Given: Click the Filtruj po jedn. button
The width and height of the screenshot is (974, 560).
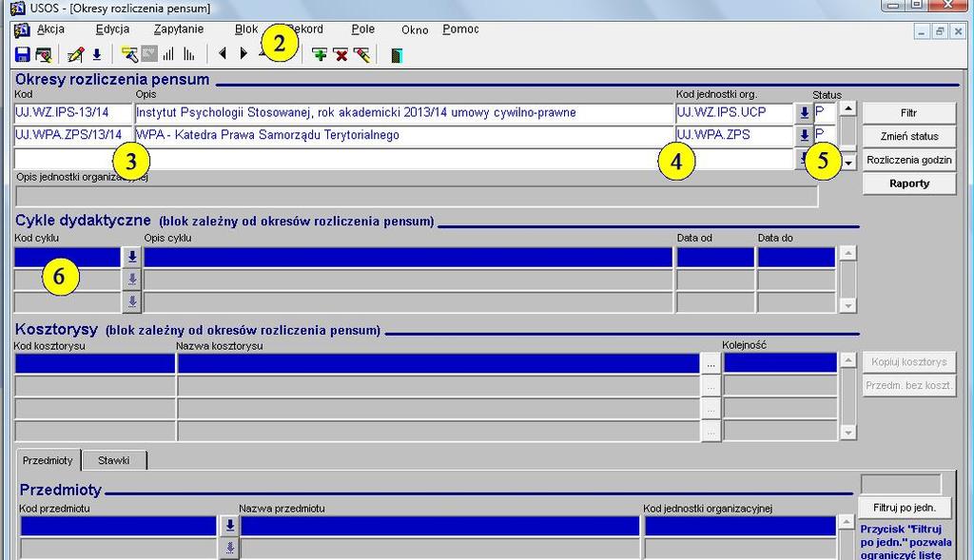Looking at the screenshot, I should coord(904,508).
